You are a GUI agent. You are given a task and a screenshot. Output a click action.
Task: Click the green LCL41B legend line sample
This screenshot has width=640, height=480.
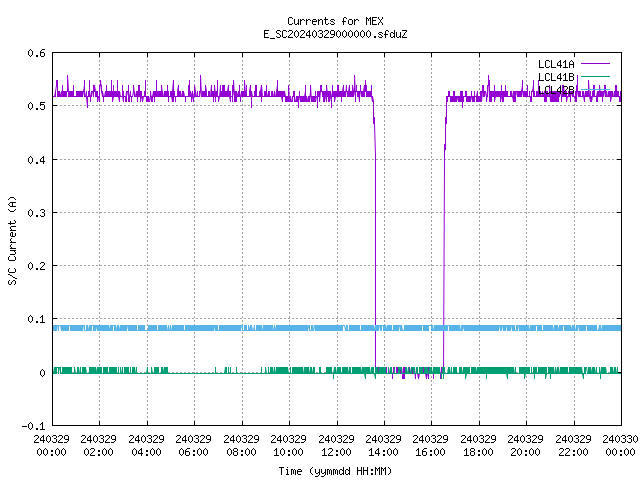(595, 76)
